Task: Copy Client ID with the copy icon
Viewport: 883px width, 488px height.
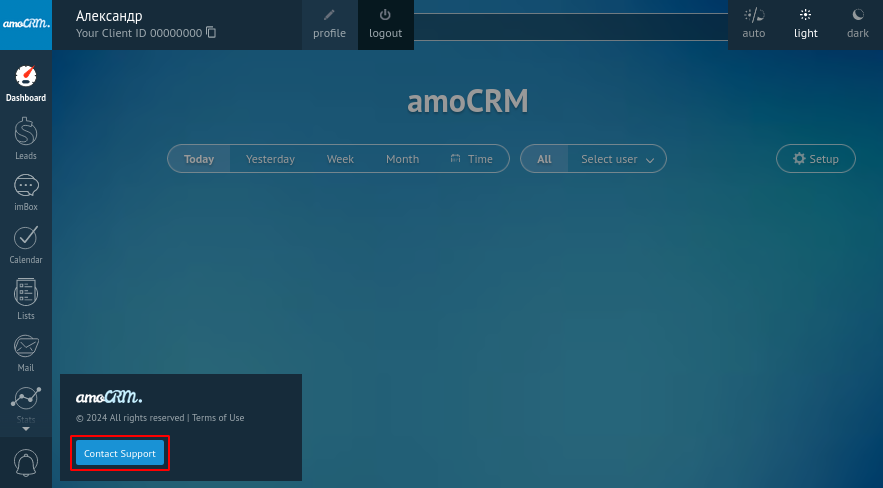Action: coord(211,32)
